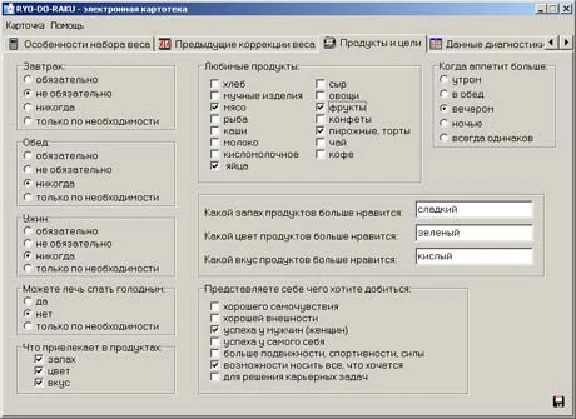The width and height of the screenshot is (576, 419).
Task: Enable the хорошего самочувствия goal checkbox
Action: (215, 306)
